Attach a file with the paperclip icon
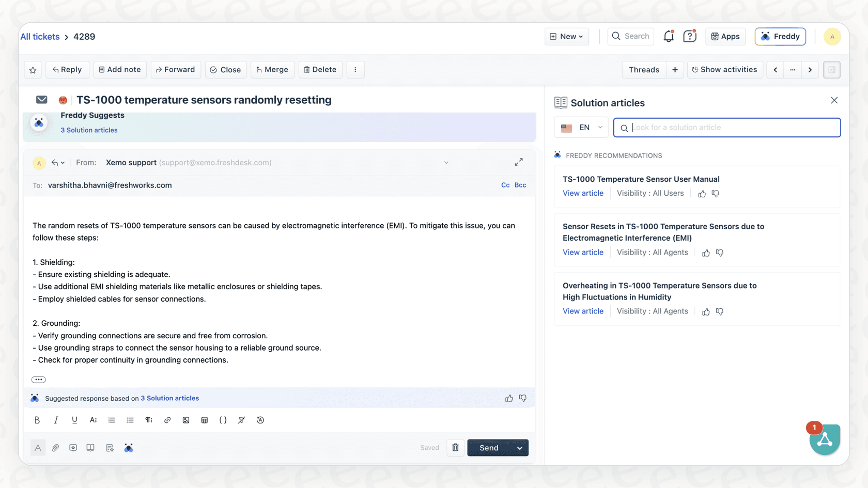Screen dimensions: 868x488 coord(55,448)
